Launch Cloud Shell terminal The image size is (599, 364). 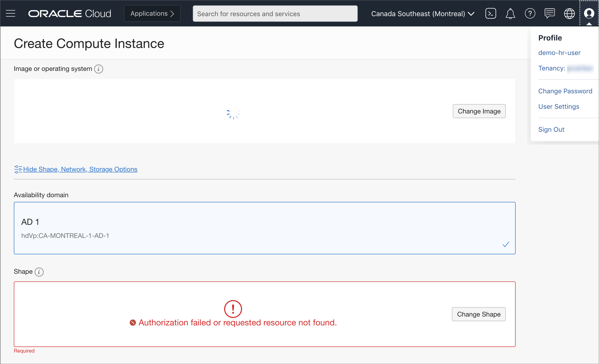tap(491, 13)
